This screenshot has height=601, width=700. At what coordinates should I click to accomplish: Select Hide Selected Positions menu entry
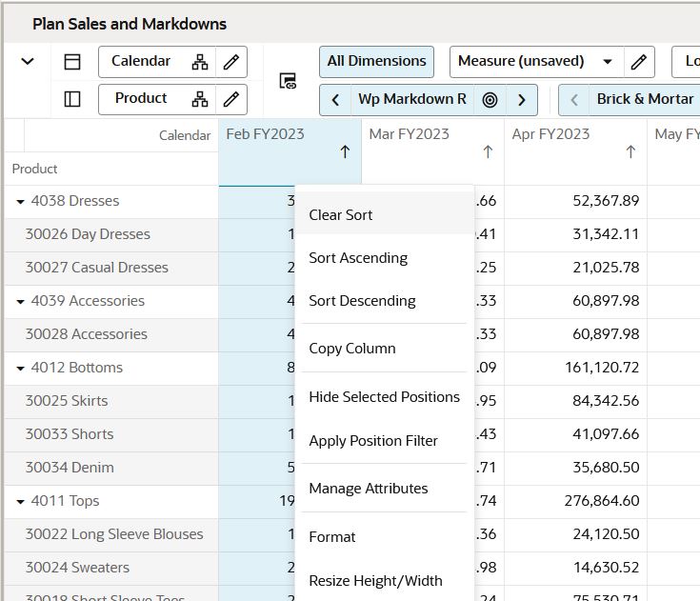click(x=384, y=397)
